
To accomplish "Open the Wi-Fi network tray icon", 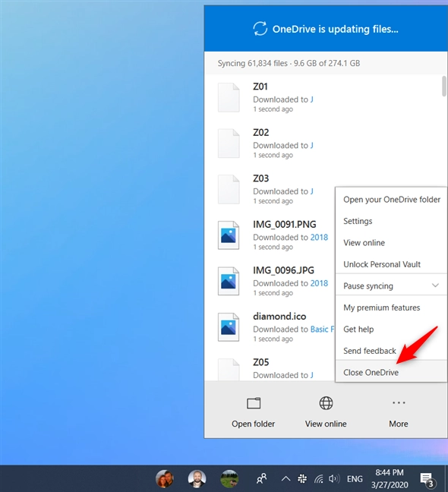I will pyautogui.click(x=319, y=479).
